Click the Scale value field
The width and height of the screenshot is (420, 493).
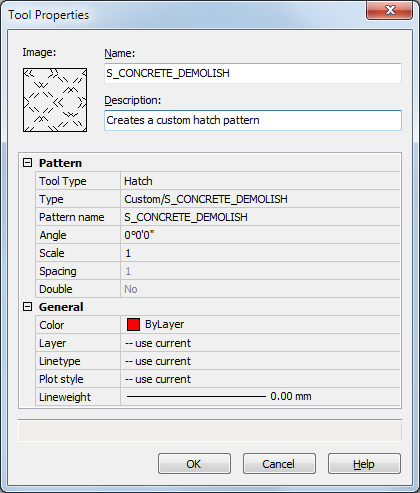260,253
